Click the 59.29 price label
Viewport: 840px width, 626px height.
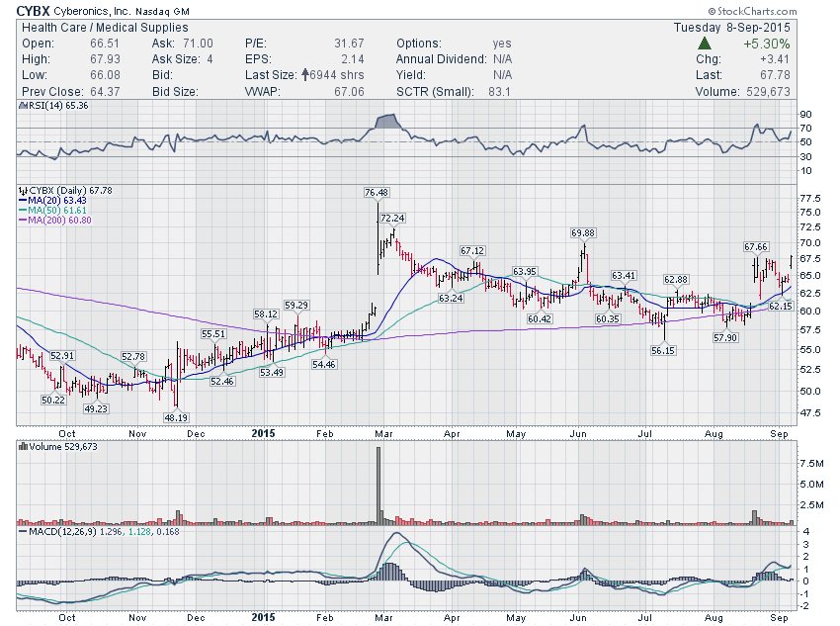296,306
